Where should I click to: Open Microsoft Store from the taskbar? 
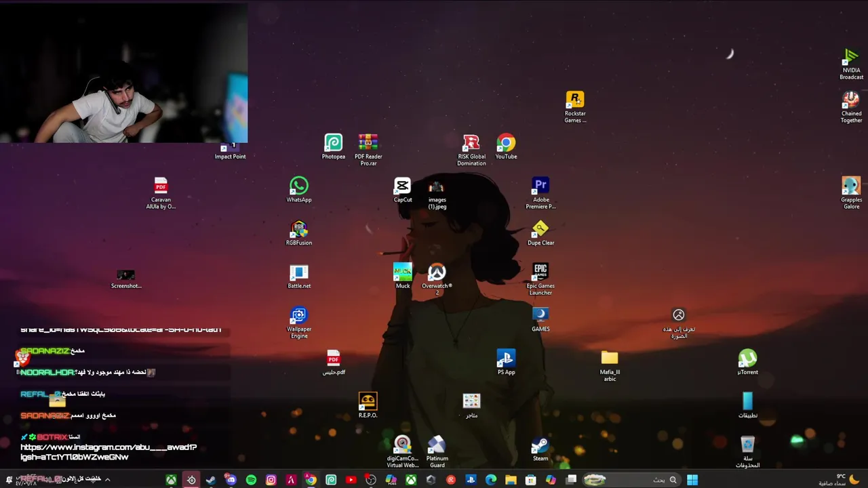pyautogui.click(x=531, y=480)
